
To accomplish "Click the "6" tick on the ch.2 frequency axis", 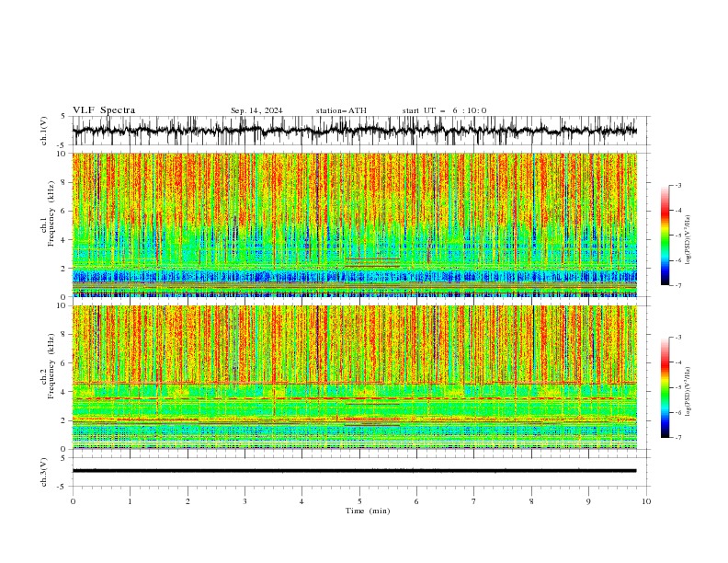I will click(64, 363).
